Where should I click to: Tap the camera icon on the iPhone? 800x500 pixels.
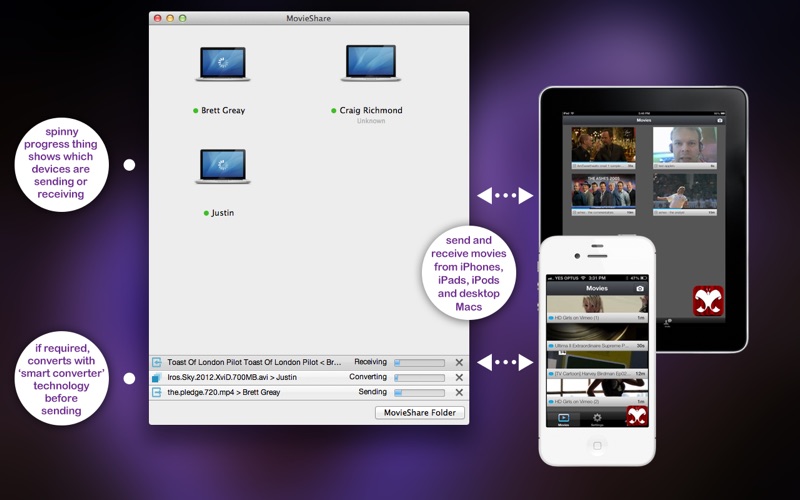coord(640,288)
